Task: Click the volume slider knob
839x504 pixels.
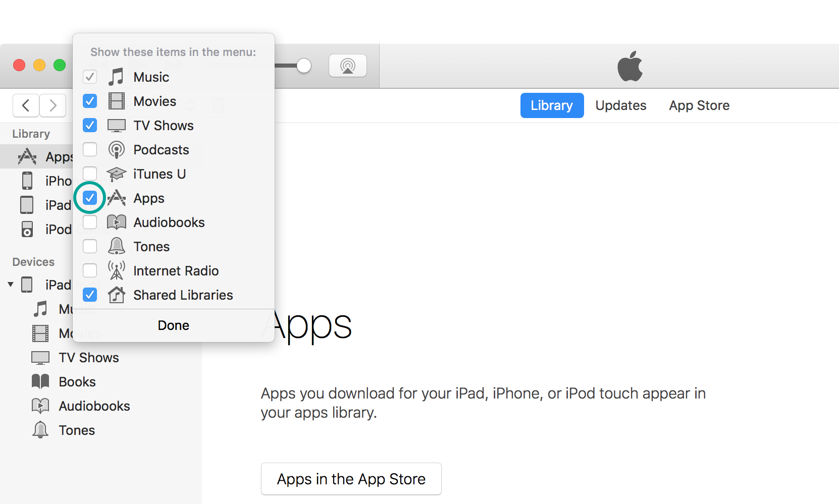Action: [x=303, y=66]
